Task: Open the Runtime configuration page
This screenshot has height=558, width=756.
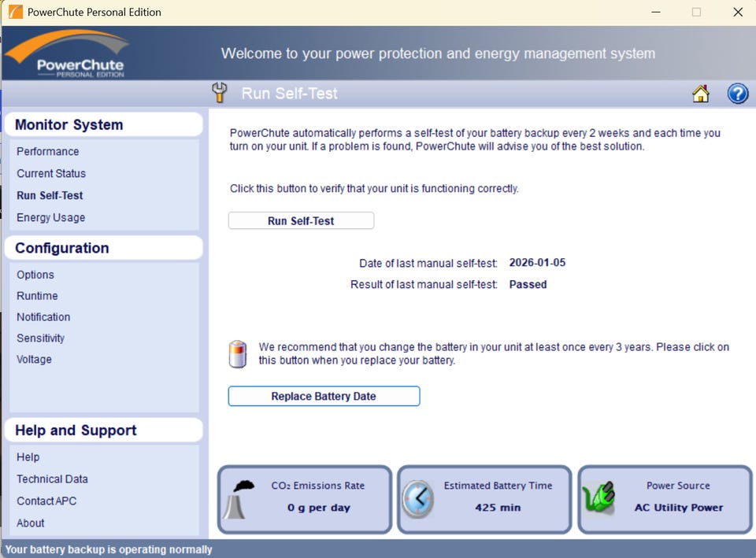Action: coord(37,296)
